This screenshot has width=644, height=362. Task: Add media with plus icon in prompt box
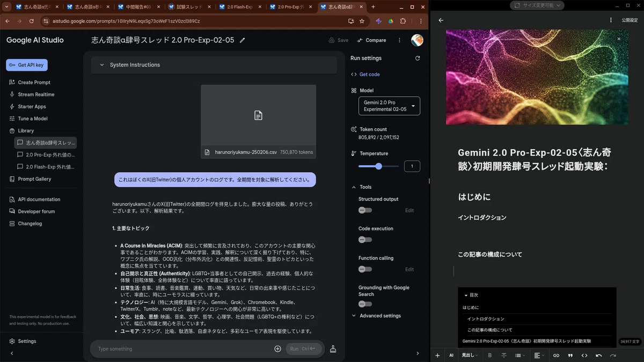(277, 349)
